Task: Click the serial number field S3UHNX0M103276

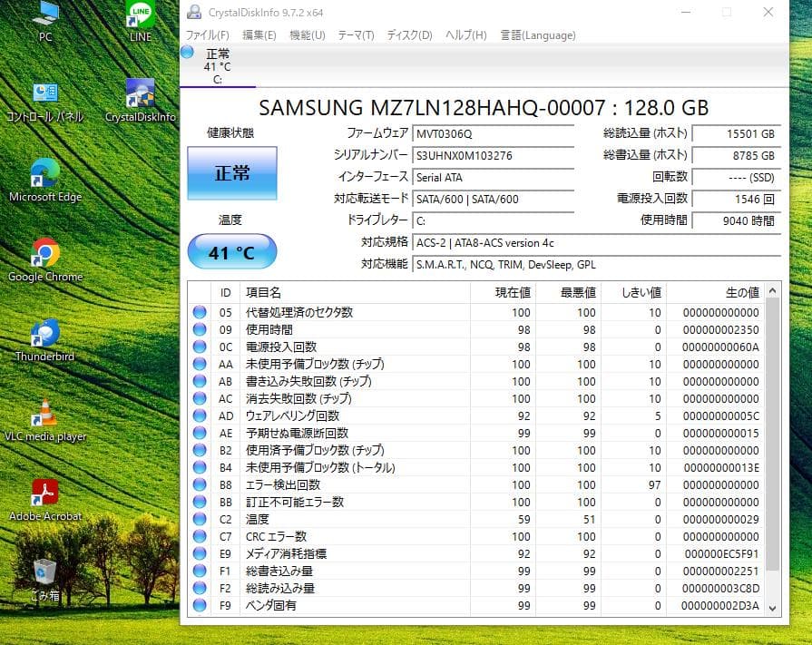Action: [493, 156]
